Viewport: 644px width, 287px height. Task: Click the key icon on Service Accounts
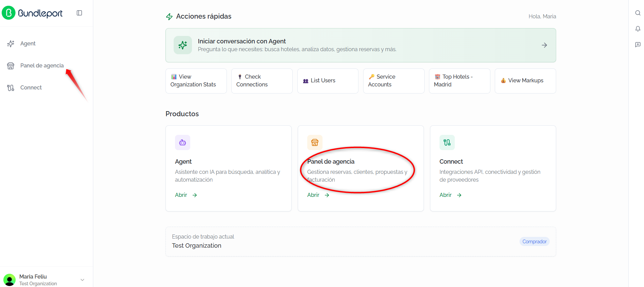371,77
